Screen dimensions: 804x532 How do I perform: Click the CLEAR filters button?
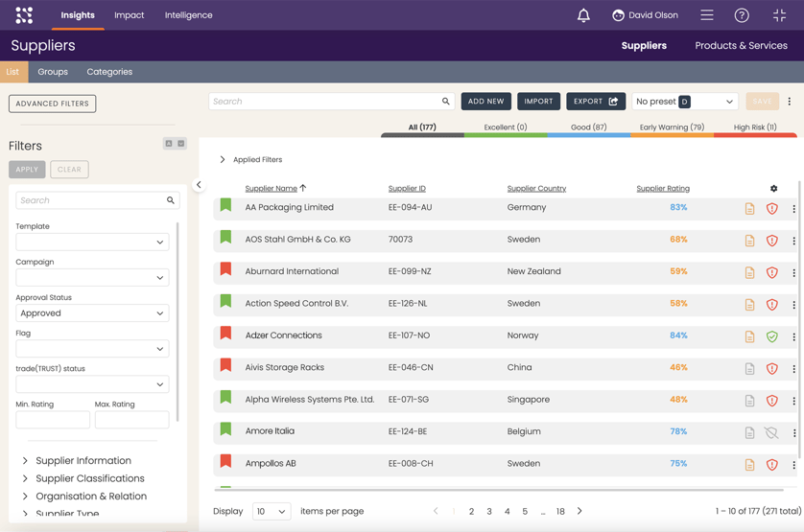(69, 170)
